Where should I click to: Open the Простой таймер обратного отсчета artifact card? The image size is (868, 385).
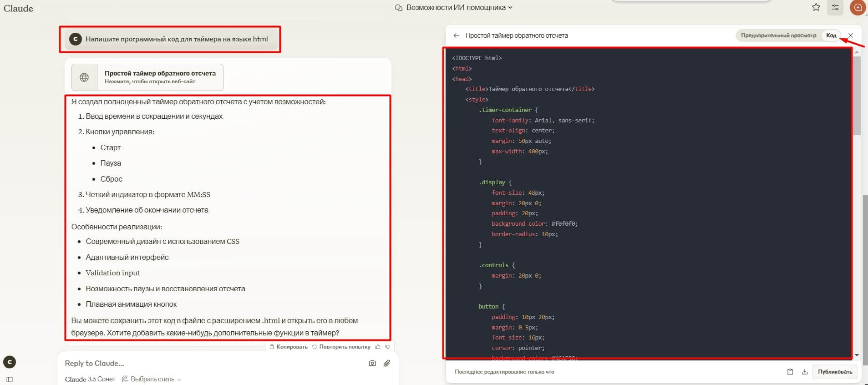coord(147,77)
